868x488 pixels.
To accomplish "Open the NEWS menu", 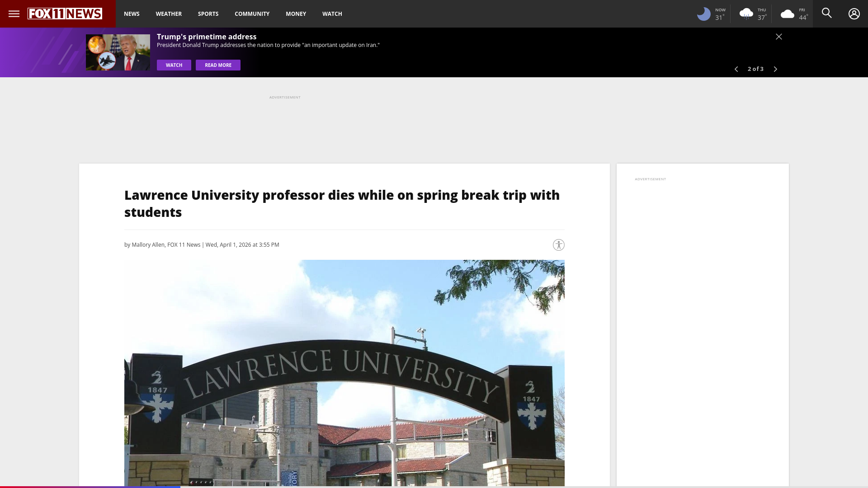I will tap(132, 14).
